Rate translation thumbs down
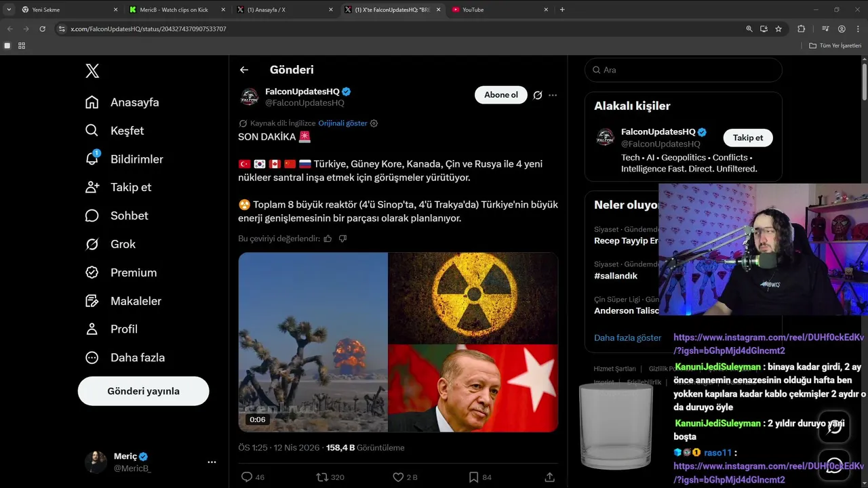Viewport: 868px width, 488px height. 342,239
